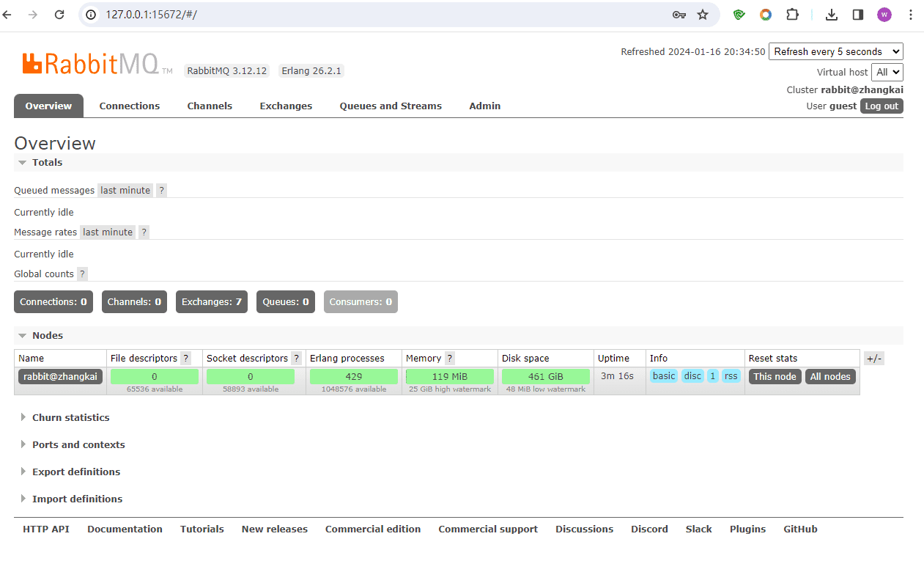Open the Virtual host dropdown
The height and width of the screenshot is (572, 924).
(887, 72)
